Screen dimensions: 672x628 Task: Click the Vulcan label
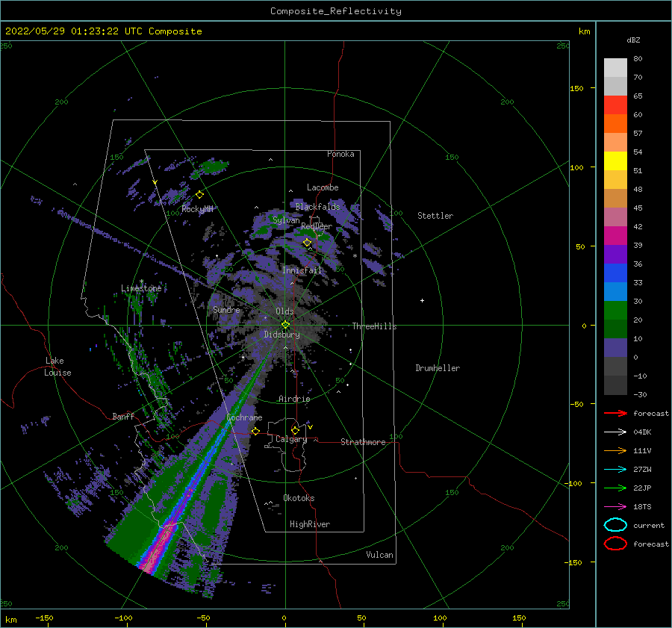(380, 555)
